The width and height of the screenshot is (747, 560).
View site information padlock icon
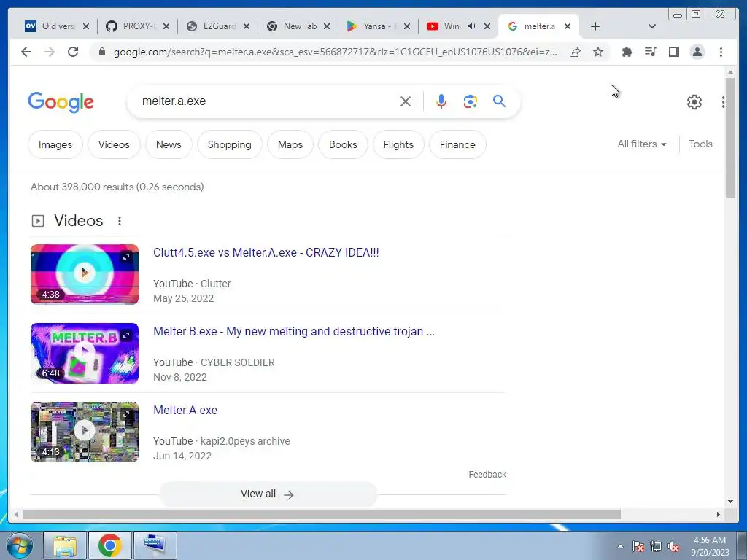coord(101,52)
